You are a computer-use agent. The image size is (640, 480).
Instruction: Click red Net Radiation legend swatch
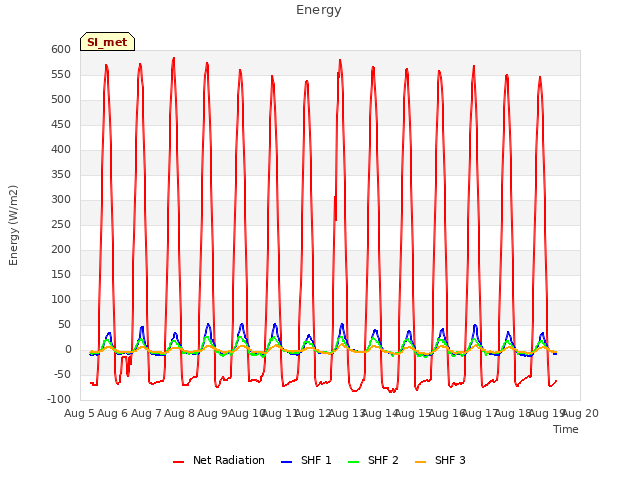pos(178,462)
